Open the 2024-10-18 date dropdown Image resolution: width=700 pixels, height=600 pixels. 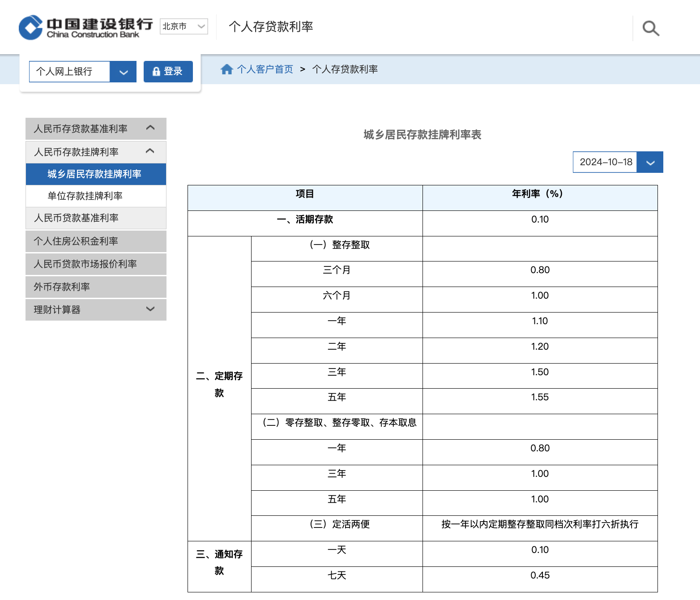[x=650, y=162]
